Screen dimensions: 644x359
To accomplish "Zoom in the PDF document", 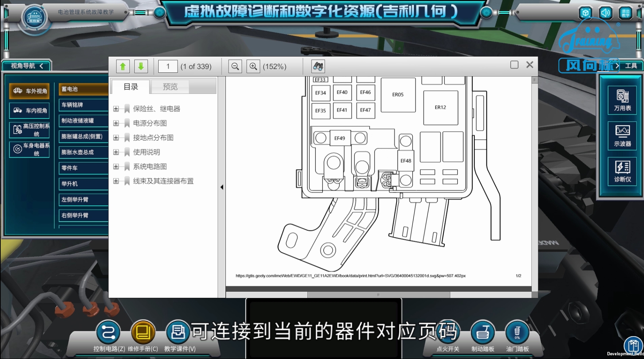I will click(x=253, y=66).
